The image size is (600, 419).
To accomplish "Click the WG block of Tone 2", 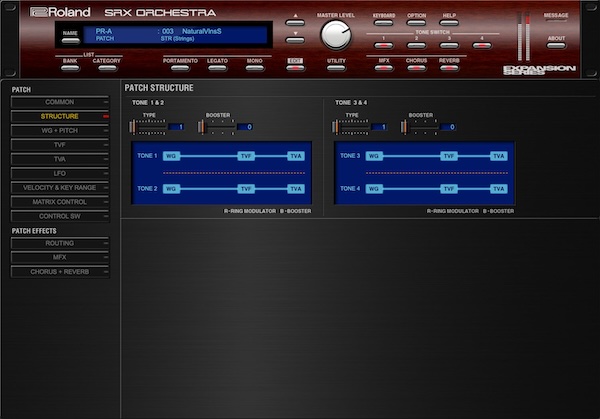I will click(171, 189).
